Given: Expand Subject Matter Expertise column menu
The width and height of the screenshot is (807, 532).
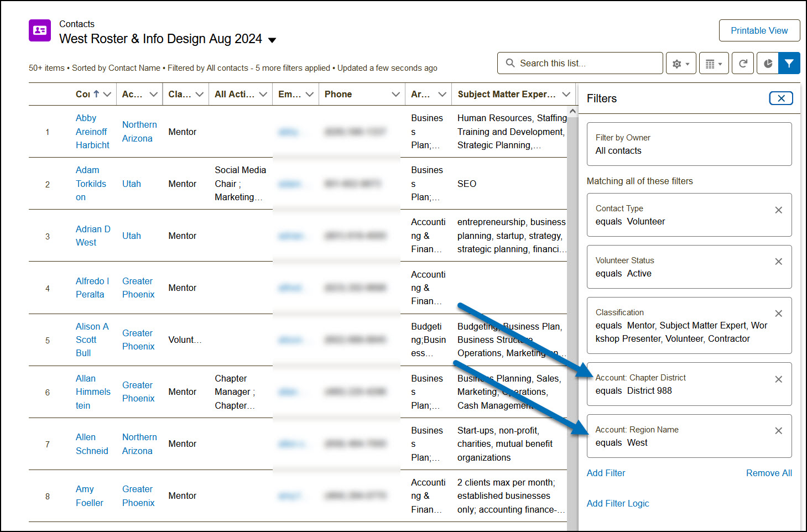Looking at the screenshot, I should (566, 95).
